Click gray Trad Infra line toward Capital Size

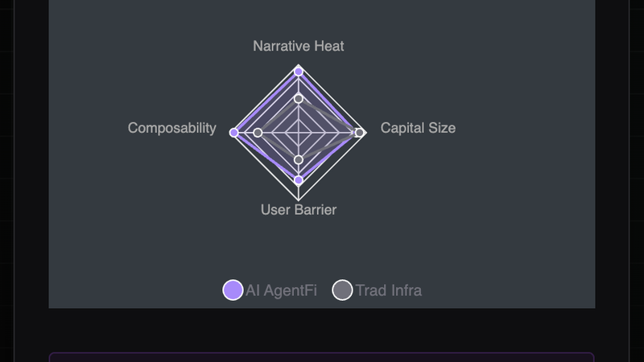point(328,115)
